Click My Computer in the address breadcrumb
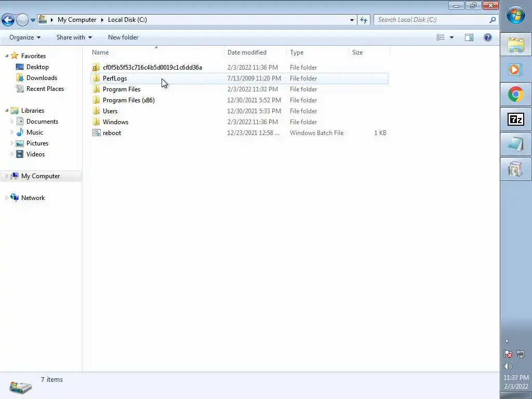 click(x=77, y=20)
